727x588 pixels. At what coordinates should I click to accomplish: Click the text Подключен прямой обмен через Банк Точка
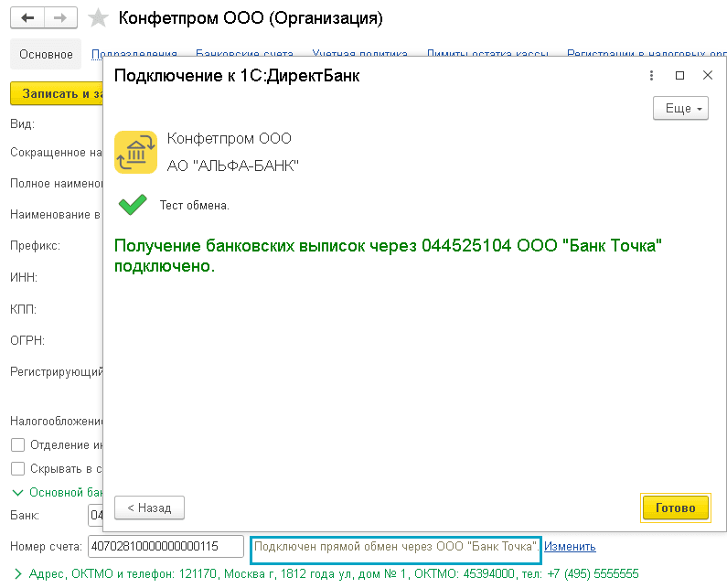click(396, 547)
